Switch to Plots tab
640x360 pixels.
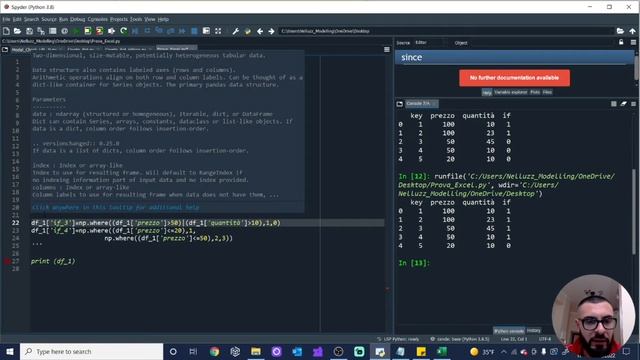535,92
